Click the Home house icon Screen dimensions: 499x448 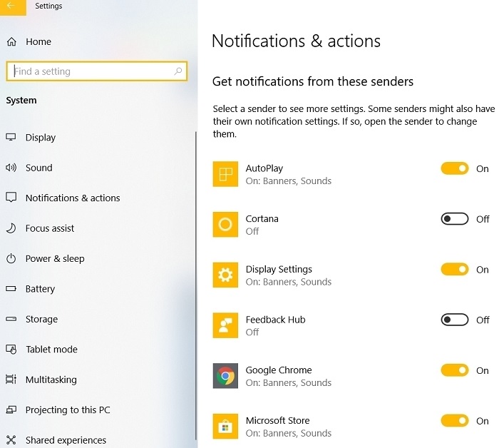click(x=11, y=41)
